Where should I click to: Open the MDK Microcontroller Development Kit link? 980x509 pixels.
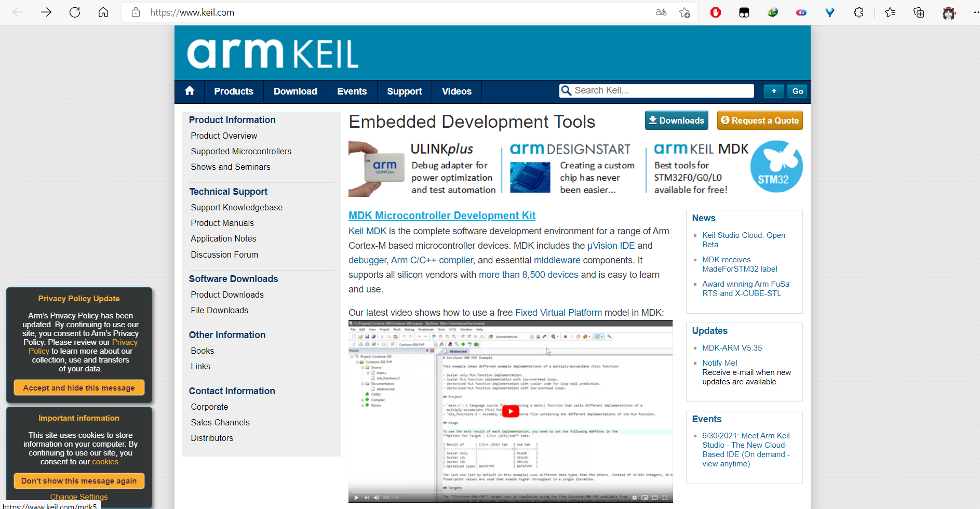pyautogui.click(x=442, y=216)
